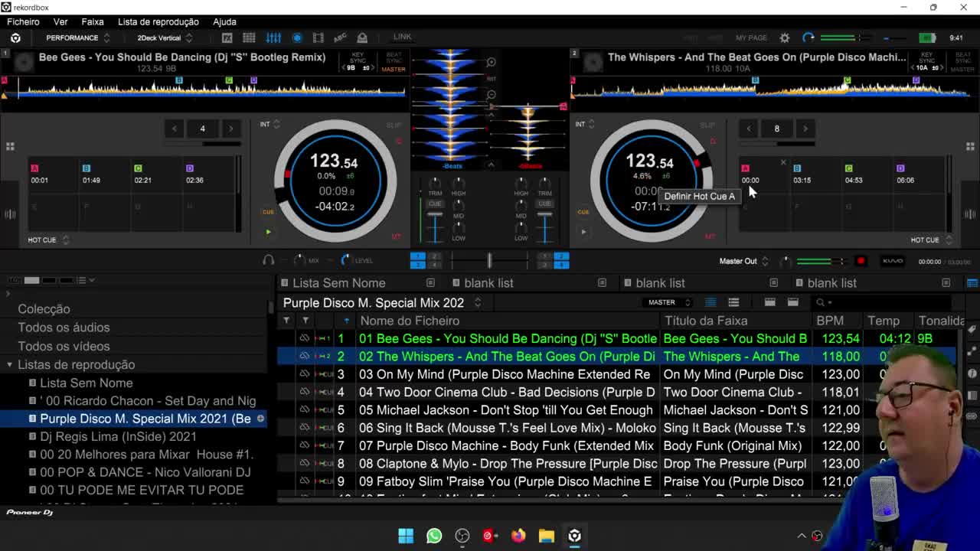This screenshot has height=551, width=980.
Task: Open the settings gear icon
Action: 785,37
